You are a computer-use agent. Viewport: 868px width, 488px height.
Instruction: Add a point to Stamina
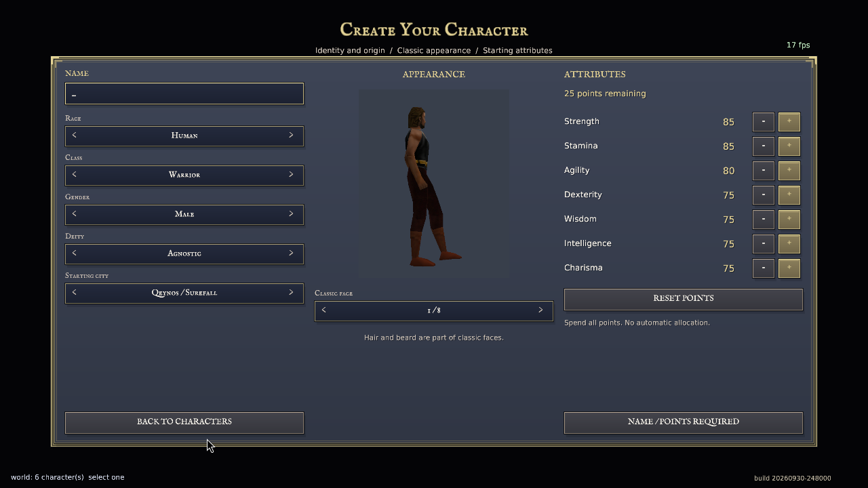coord(789,146)
